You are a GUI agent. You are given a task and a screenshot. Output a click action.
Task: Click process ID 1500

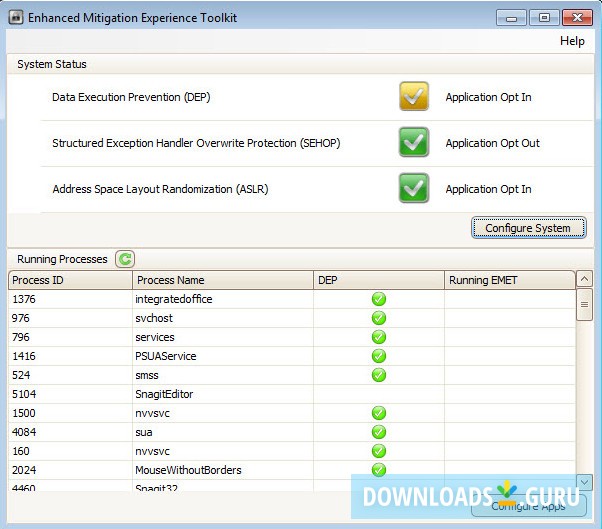(x=24, y=413)
